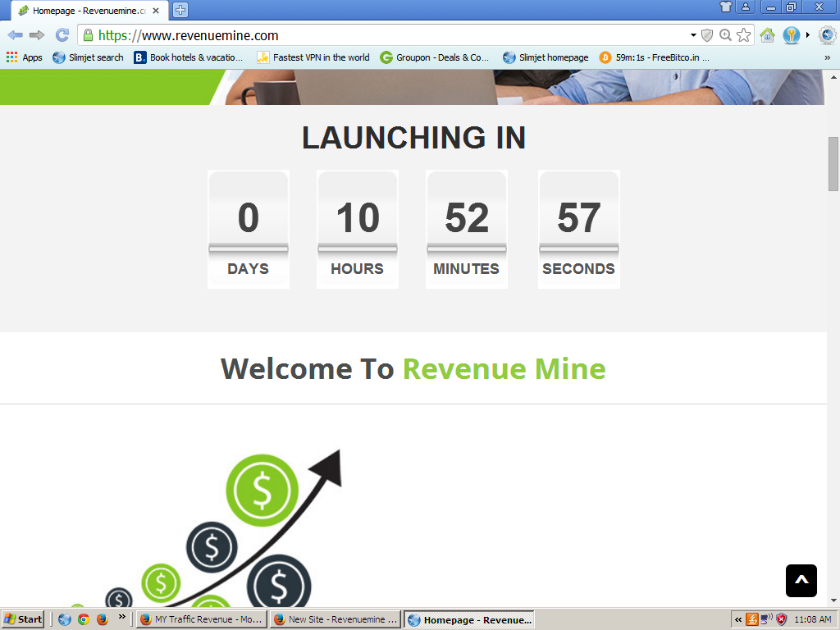Click the user profile icon in title bar
The image size is (840, 630).
tap(745, 7)
